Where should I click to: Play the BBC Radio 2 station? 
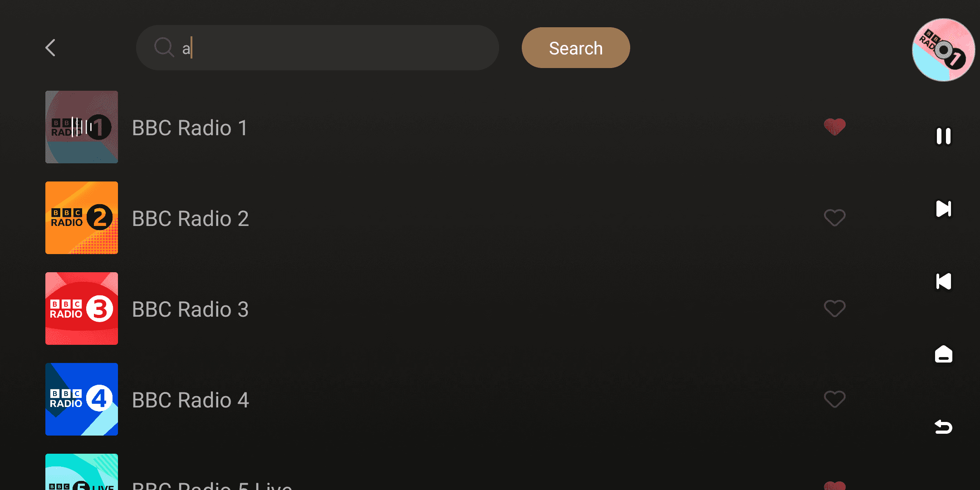(x=190, y=218)
